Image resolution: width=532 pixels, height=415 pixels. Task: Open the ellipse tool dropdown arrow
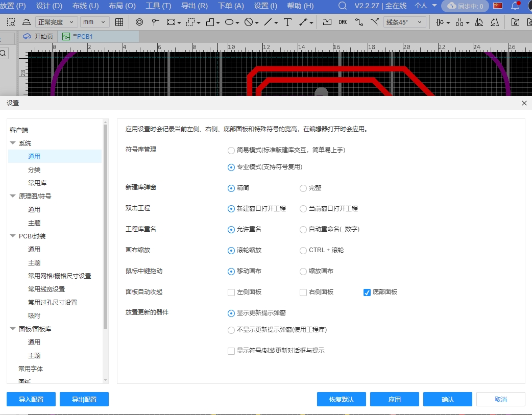point(237,23)
